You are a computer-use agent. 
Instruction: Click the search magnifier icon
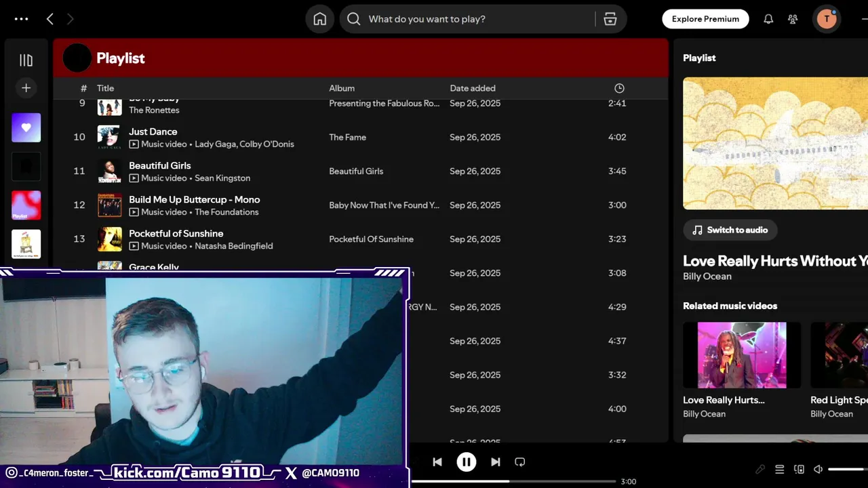[353, 19]
